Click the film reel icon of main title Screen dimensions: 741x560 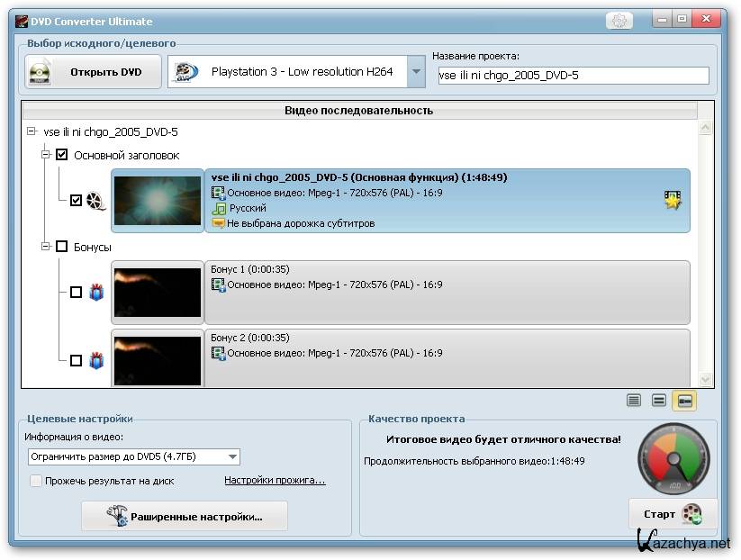(96, 201)
